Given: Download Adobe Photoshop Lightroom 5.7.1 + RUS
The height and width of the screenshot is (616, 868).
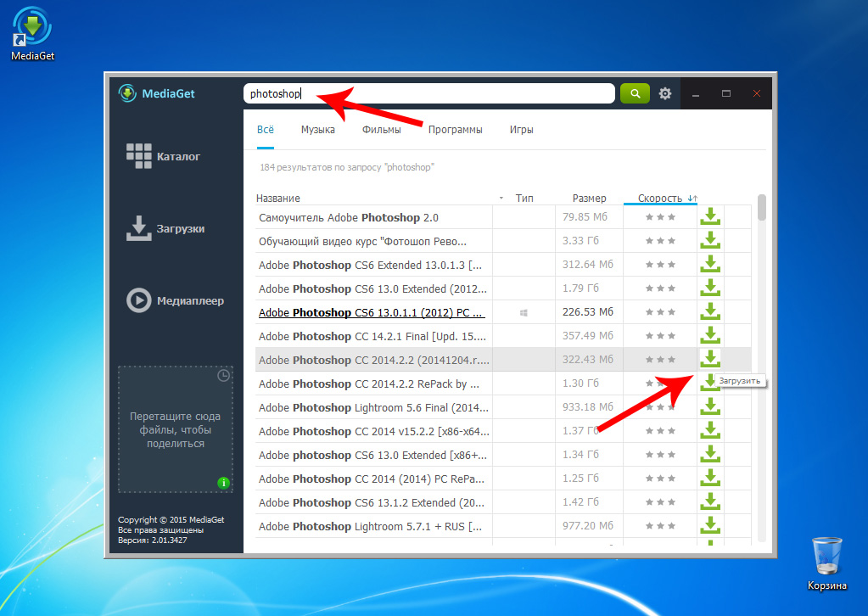Looking at the screenshot, I should point(710,526).
